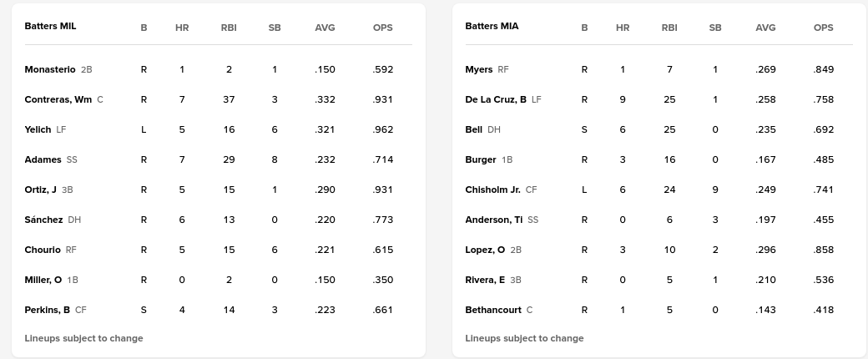Click the Batters MIA header
The image size is (868, 359).
pos(492,26)
